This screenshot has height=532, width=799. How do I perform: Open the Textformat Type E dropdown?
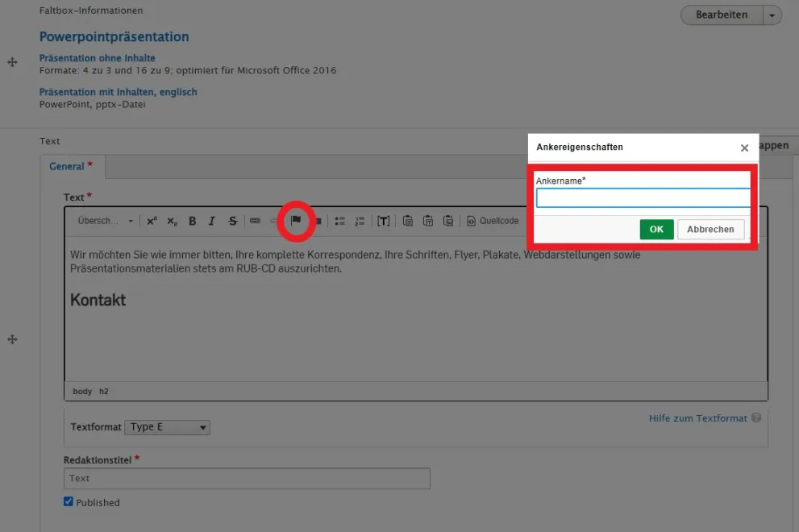[167, 427]
